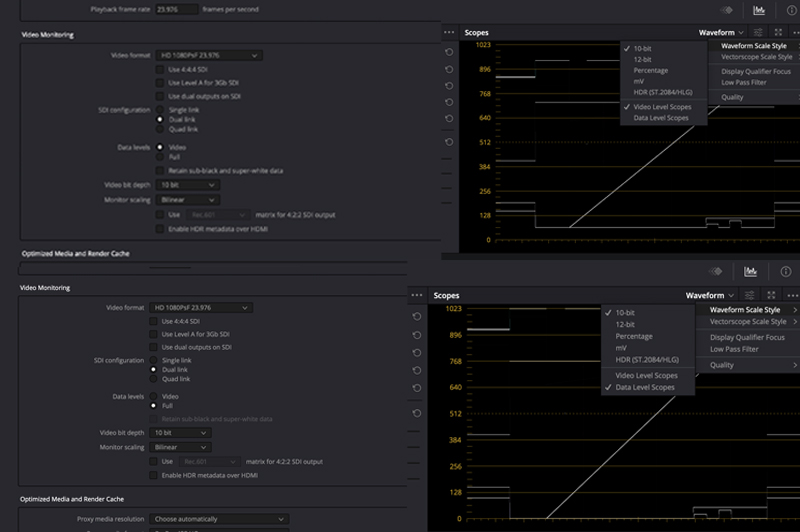Select Full data levels in the upper panel

(x=160, y=157)
